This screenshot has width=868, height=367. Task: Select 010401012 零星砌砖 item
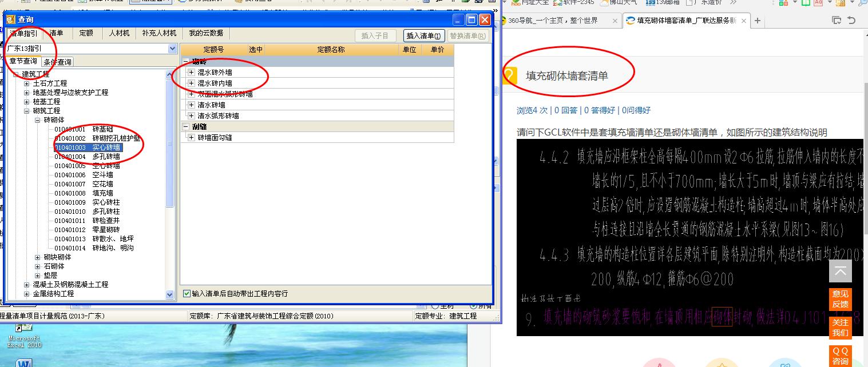pos(87,230)
